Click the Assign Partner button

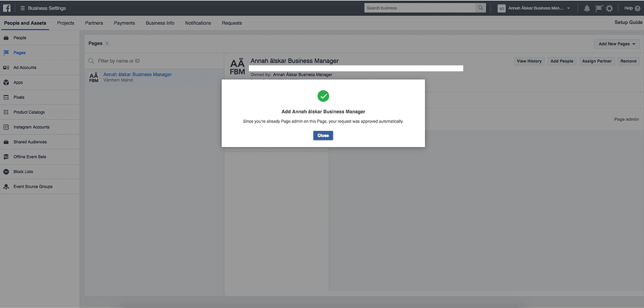(x=596, y=61)
